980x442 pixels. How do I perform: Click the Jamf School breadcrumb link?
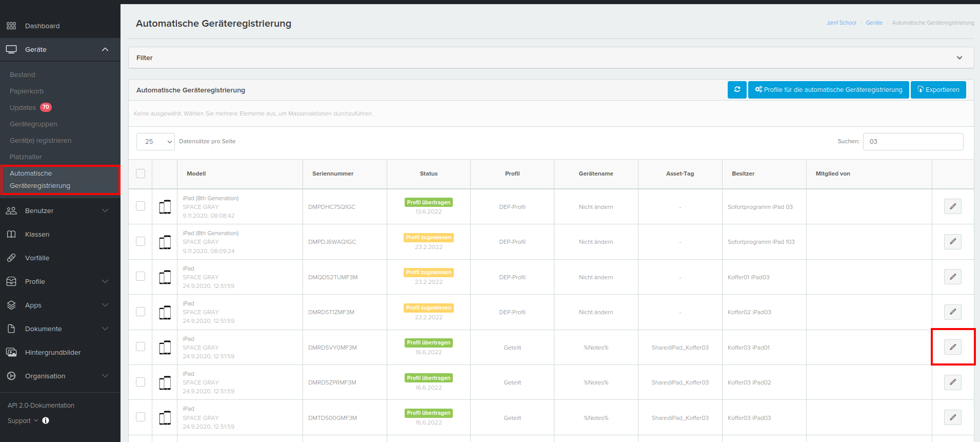point(841,23)
